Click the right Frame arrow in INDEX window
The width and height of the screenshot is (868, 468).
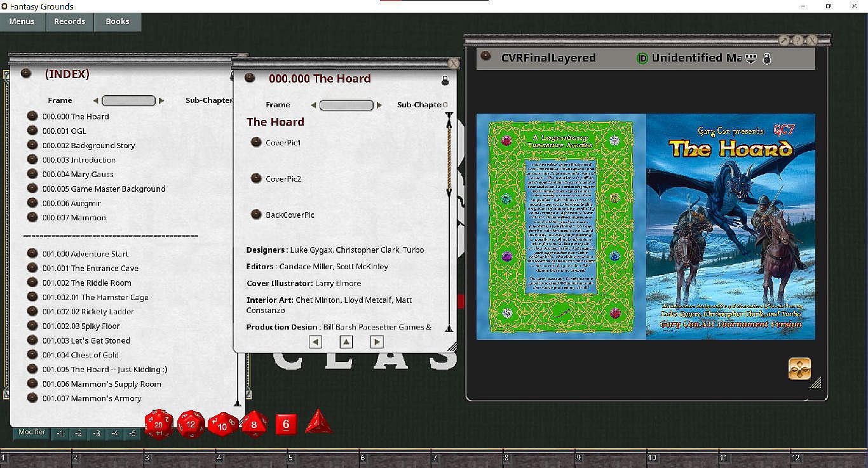tap(161, 100)
